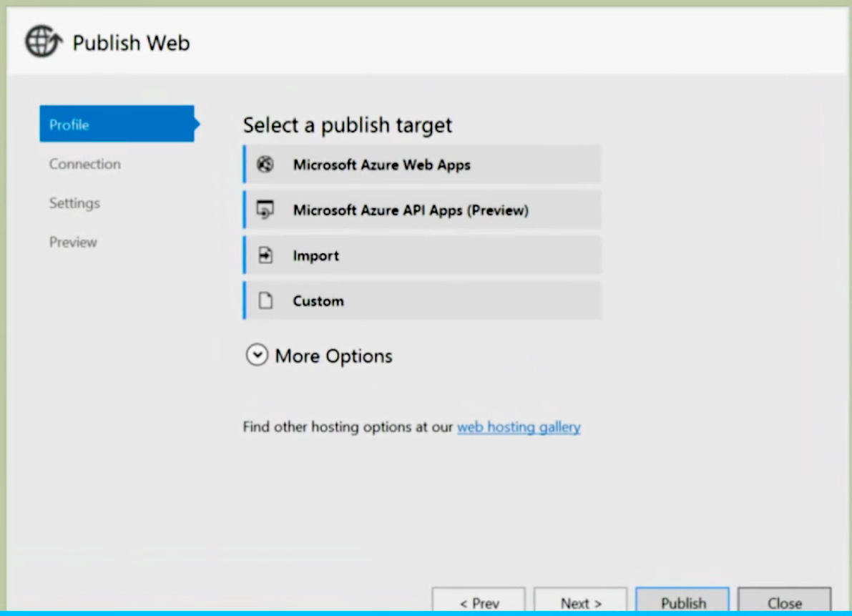
Task: Click the More Options chevron icon
Action: point(257,355)
